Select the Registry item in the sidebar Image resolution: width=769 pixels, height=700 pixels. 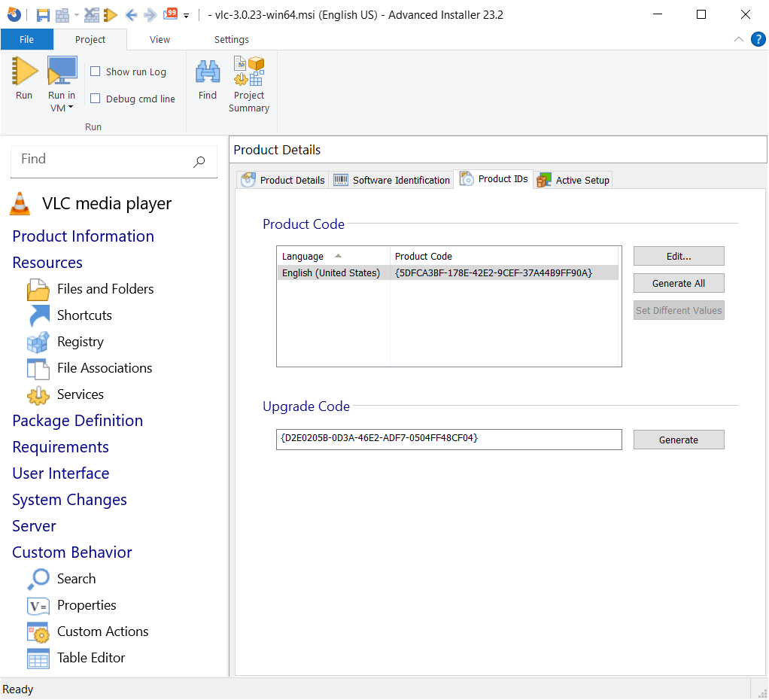[81, 341]
